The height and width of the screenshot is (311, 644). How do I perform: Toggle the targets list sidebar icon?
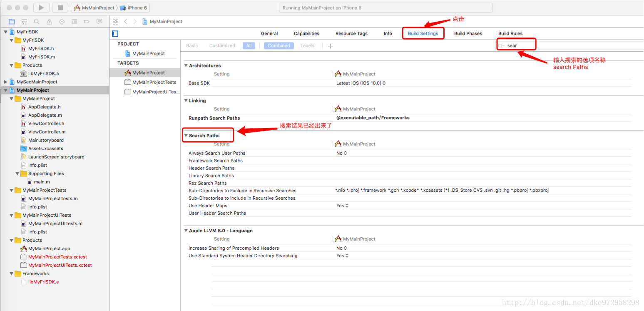pos(115,33)
